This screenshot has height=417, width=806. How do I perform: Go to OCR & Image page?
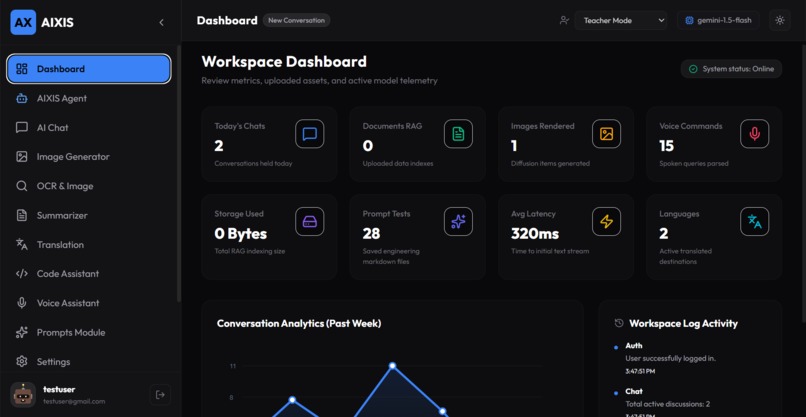88,186
